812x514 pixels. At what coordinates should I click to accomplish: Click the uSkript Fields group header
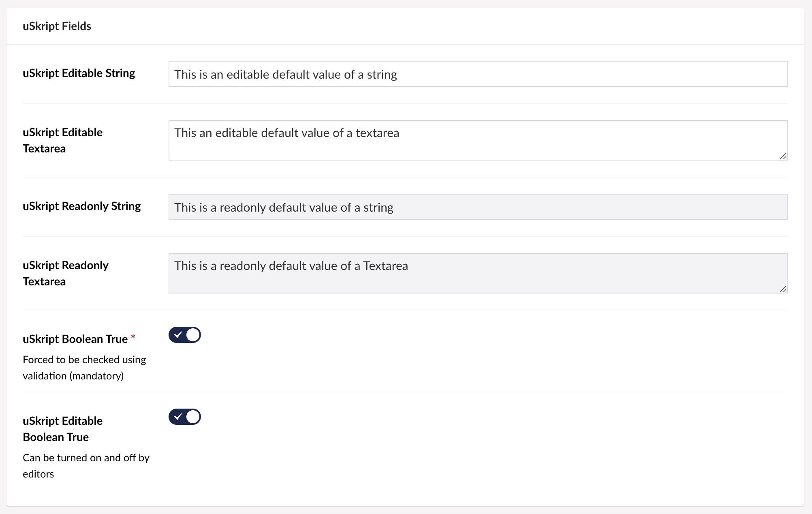(57, 26)
